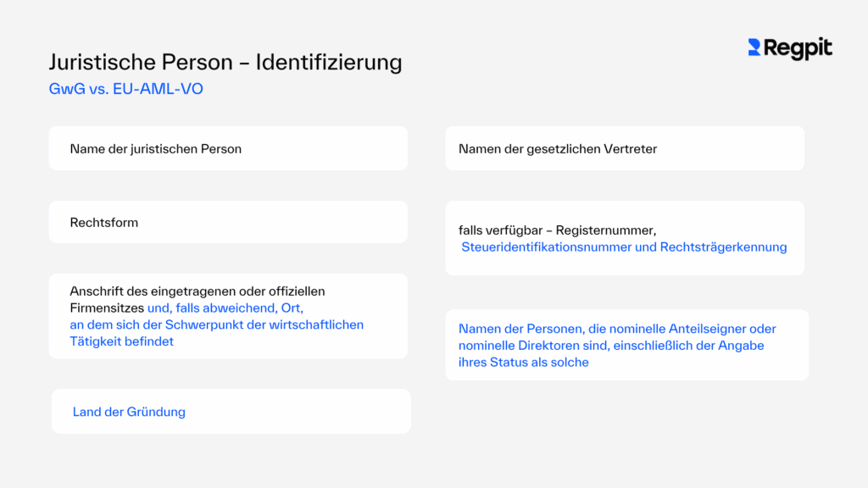Viewport: 868px width, 488px height.
Task: Select the phrase 'ihres Status als solche'
Action: (523, 362)
